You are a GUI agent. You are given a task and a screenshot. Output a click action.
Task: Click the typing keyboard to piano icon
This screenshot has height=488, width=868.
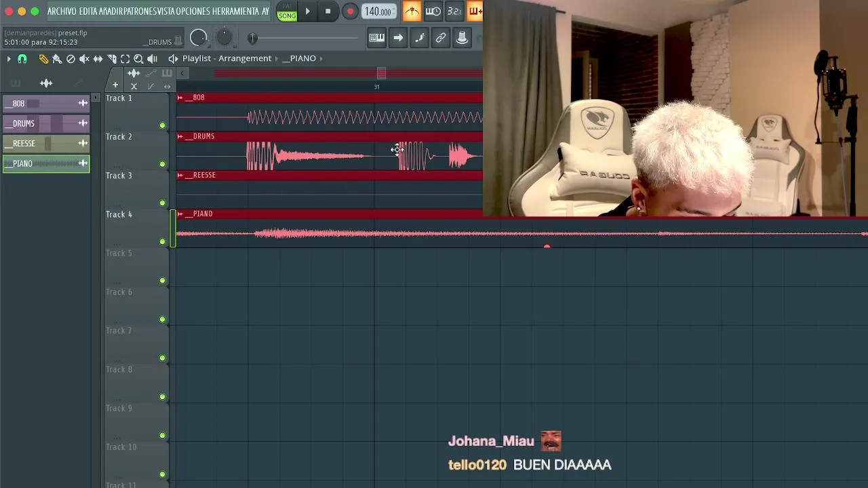[376, 38]
